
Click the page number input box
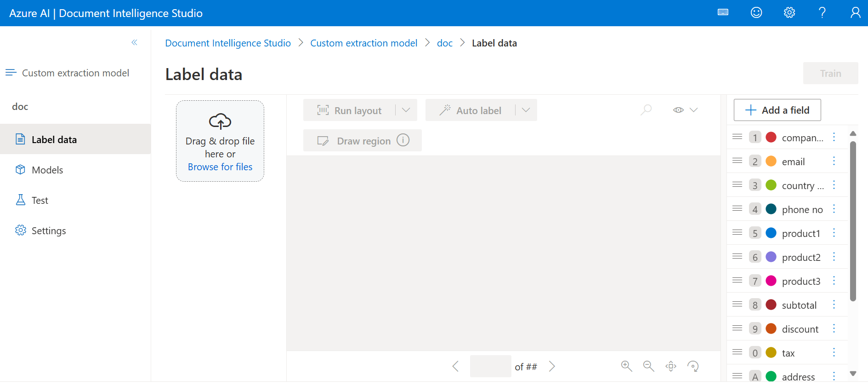[x=490, y=366]
